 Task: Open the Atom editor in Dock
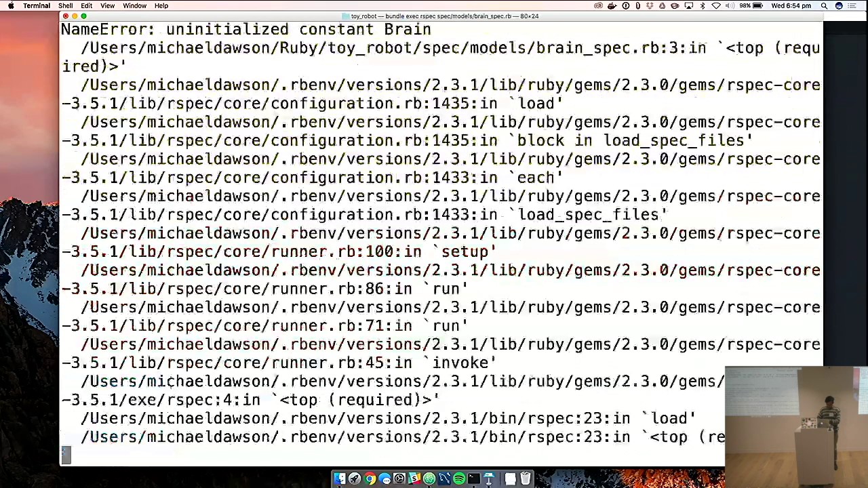point(429,479)
